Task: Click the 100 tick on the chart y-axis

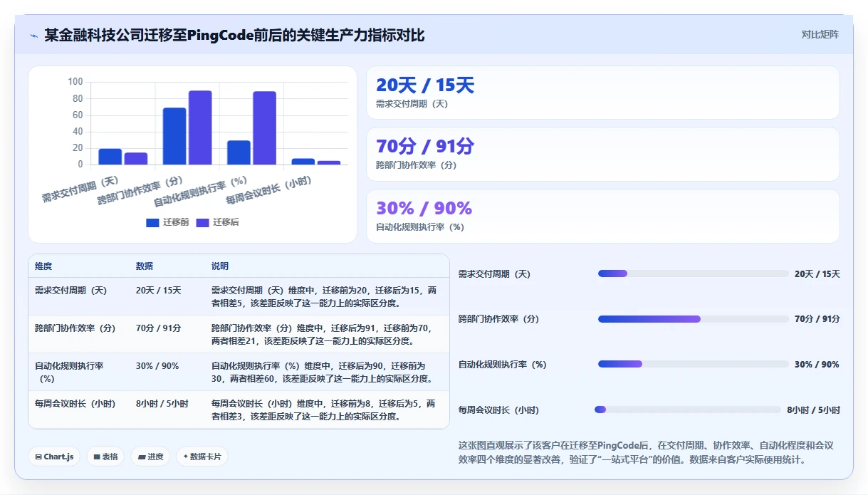Action: click(75, 82)
